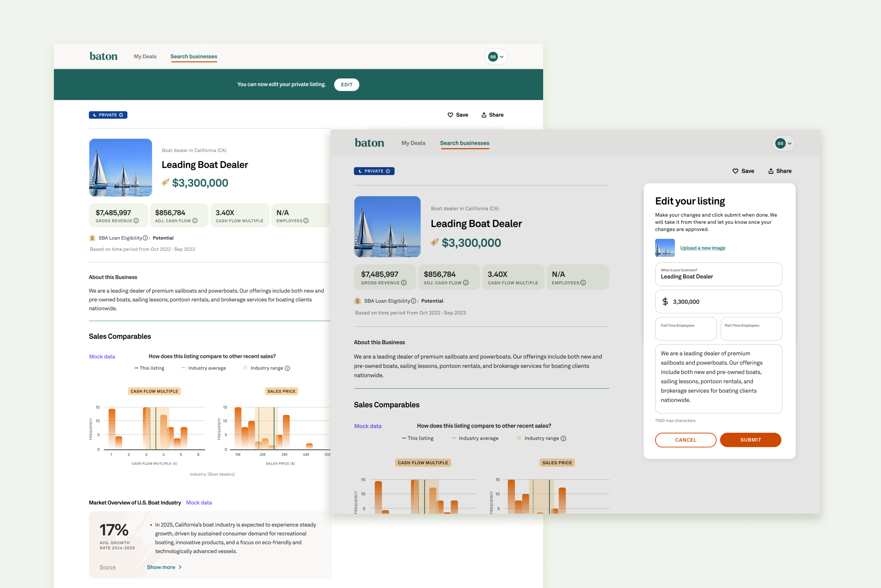This screenshot has height=588, width=881.
Task: Click the Share upload icon in modal view
Action: click(x=771, y=171)
